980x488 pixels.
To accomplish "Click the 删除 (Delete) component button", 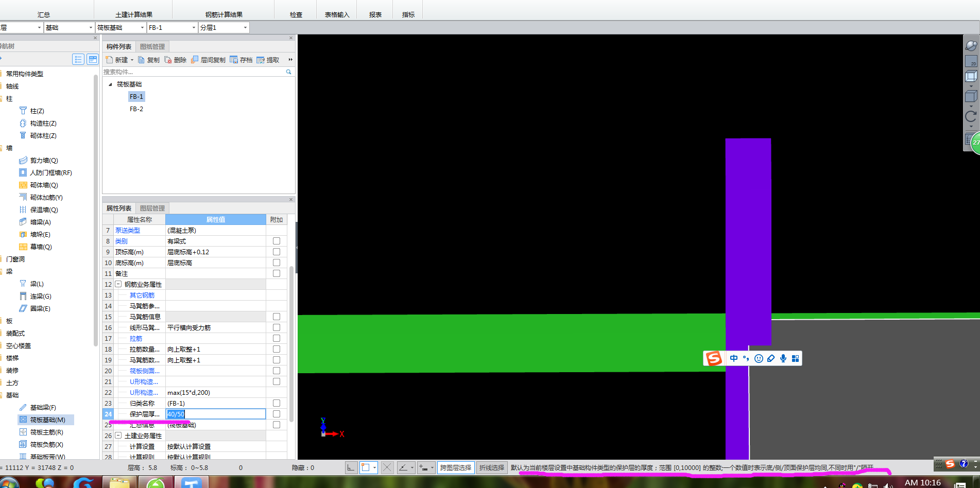I will click(176, 60).
